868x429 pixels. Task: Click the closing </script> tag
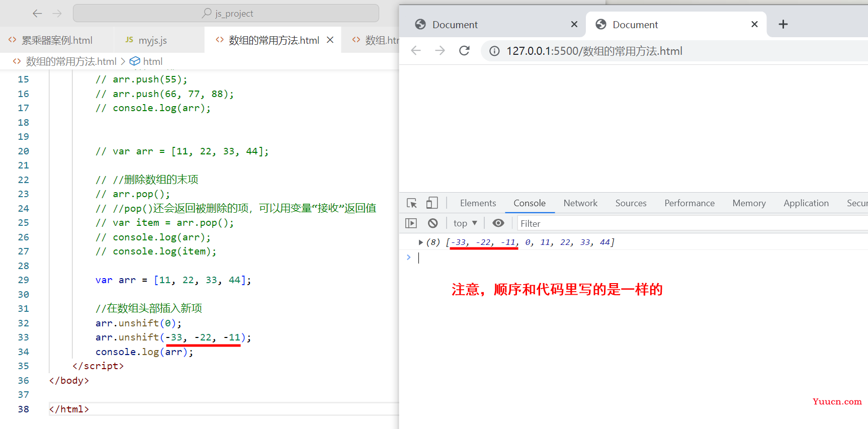click(x=98, y=366)
